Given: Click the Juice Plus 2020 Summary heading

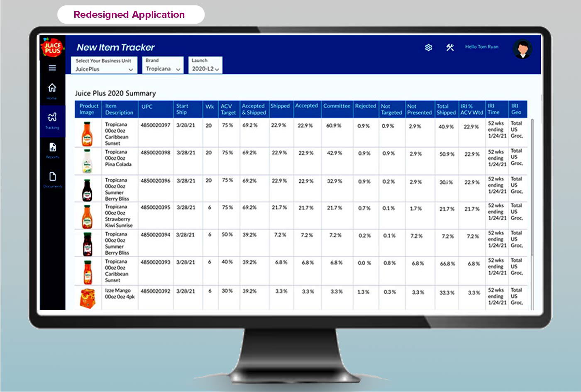Looking at the screenshot, I should pyautogui.click(x=115, y=93).
